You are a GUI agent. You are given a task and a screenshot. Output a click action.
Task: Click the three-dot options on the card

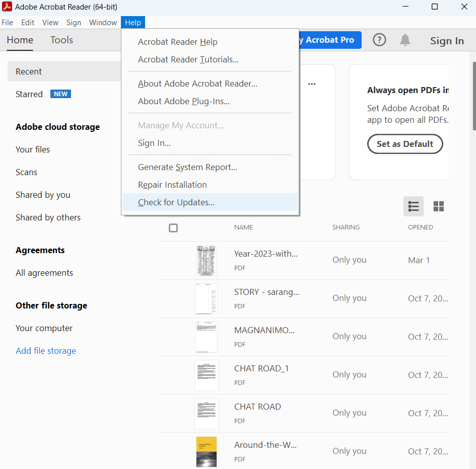[312, 84]
